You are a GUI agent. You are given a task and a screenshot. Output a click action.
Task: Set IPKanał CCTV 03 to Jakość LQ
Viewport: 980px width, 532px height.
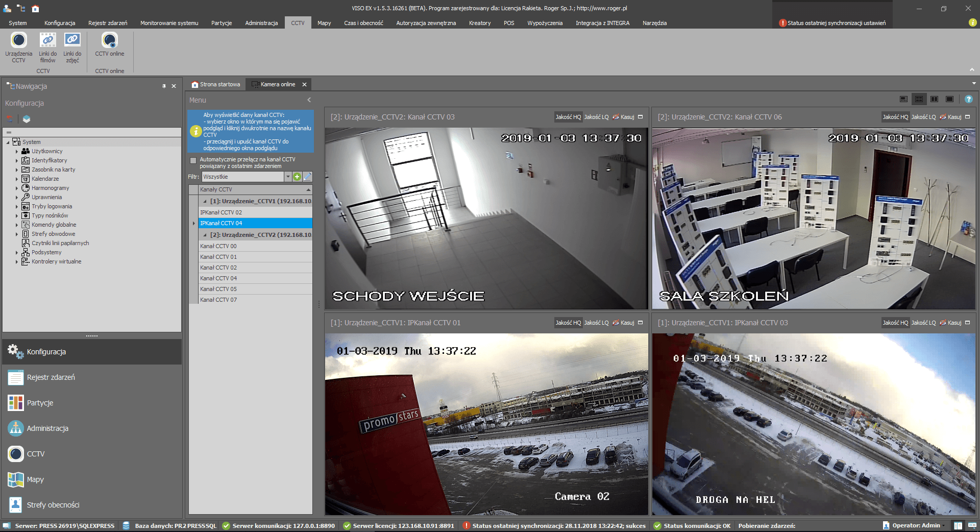923,323
